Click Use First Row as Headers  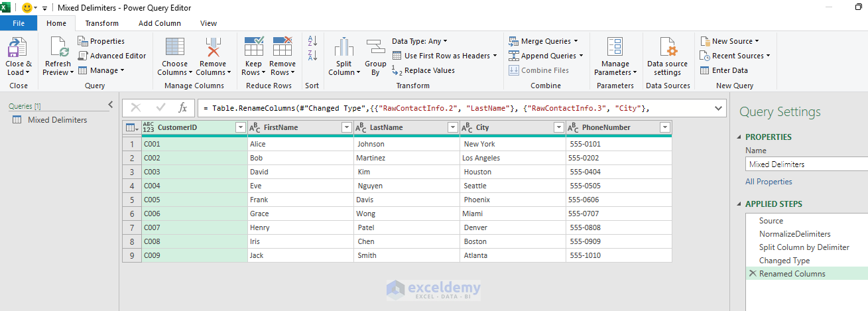click(x=444, y=56)
